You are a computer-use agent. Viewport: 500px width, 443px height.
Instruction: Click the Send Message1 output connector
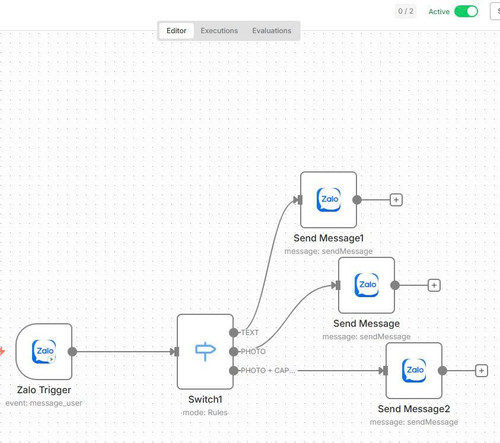click(357, 200)
